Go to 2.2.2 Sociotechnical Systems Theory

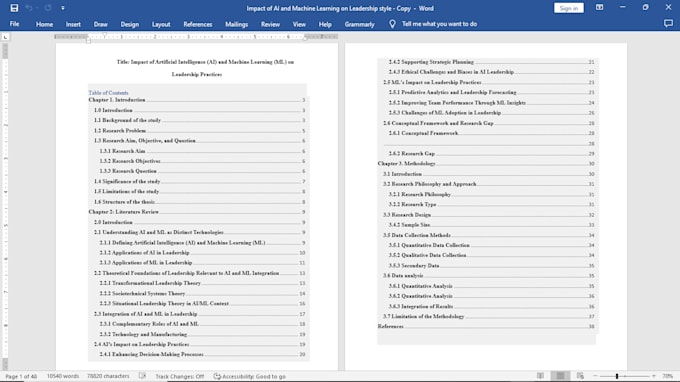coord(202,293)
